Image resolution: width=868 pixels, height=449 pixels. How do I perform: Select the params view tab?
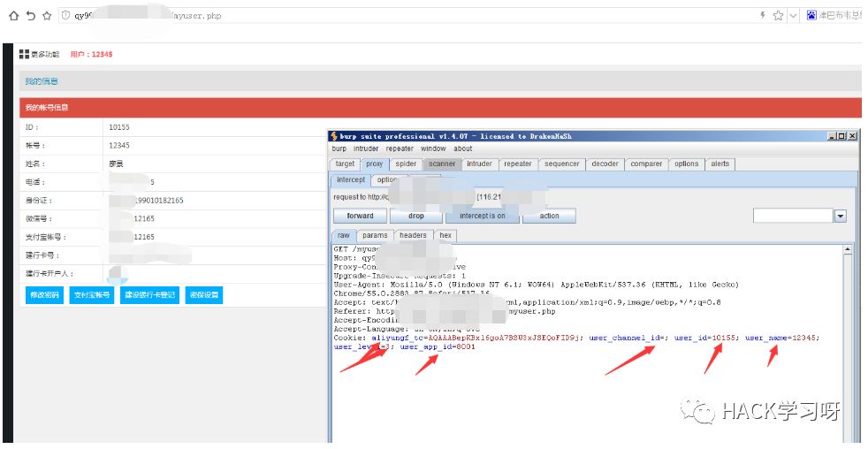tap(375, 235)
